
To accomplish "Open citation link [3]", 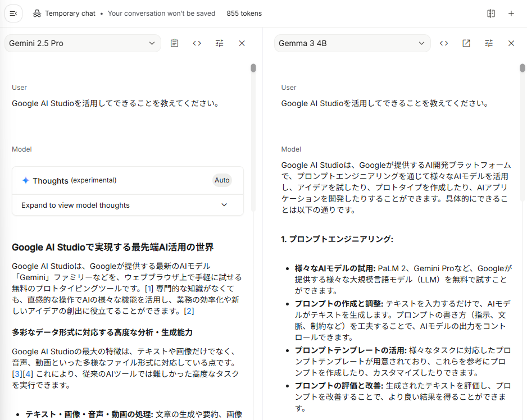I will (17, 374).
